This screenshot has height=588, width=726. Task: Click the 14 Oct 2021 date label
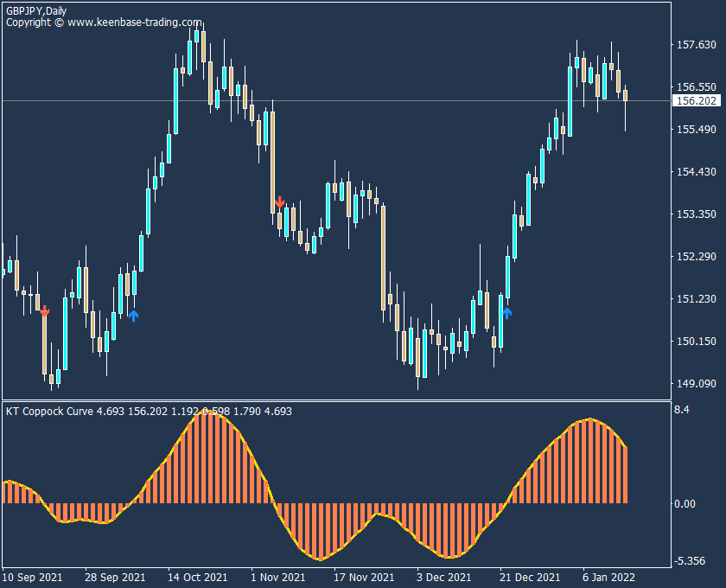[198, 578]
